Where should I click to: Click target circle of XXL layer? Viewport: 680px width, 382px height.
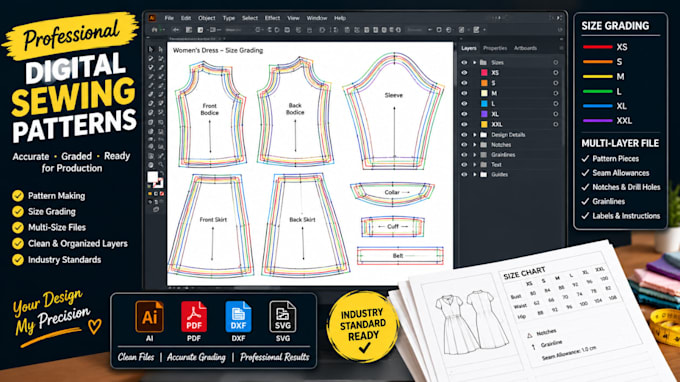pos(556,124)
